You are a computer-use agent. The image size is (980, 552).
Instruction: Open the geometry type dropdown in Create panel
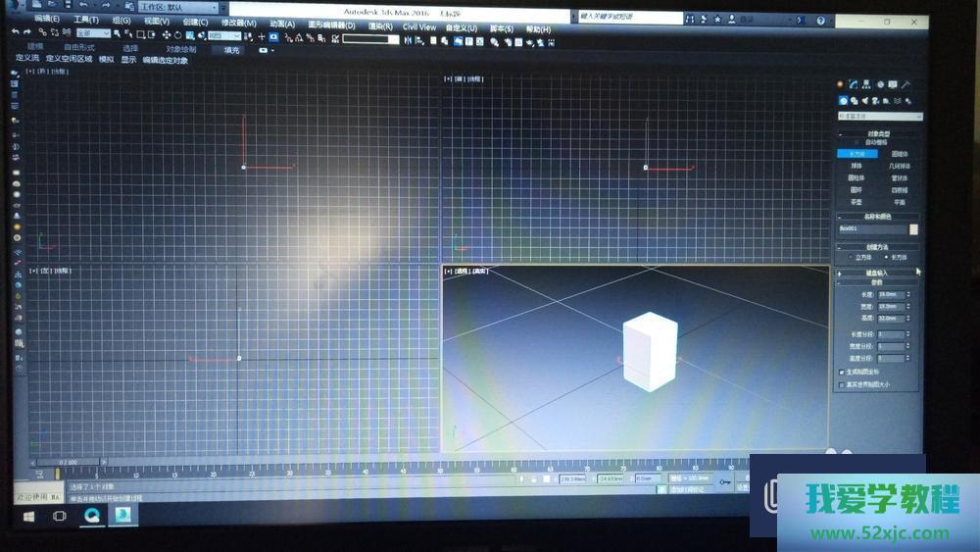880,117
